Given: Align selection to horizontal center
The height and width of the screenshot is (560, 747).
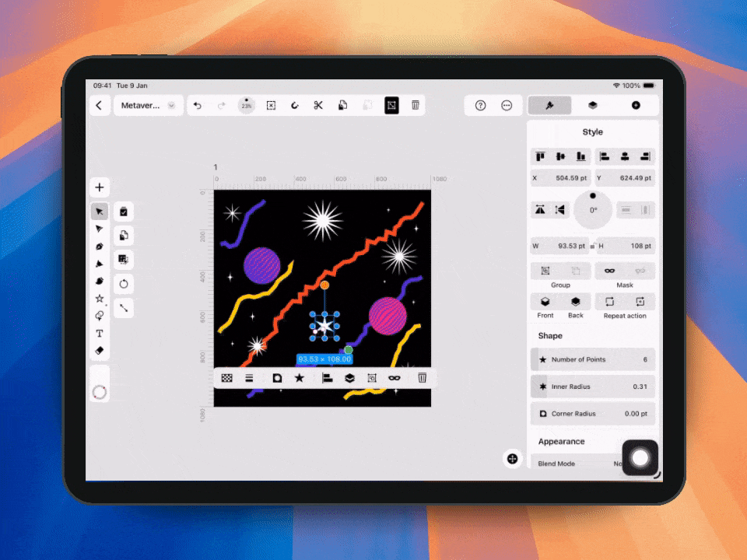Looking at the screenshot, I should [x=625, y=156].
